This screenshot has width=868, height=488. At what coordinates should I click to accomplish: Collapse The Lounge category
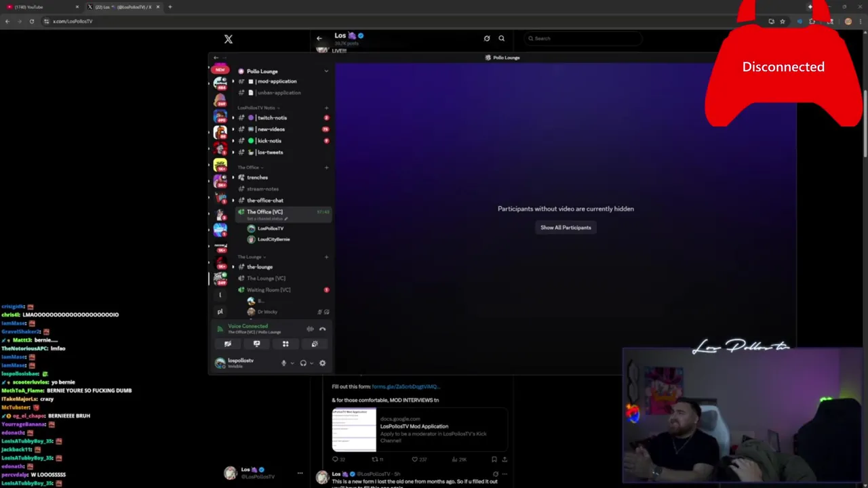pos(251,257)
